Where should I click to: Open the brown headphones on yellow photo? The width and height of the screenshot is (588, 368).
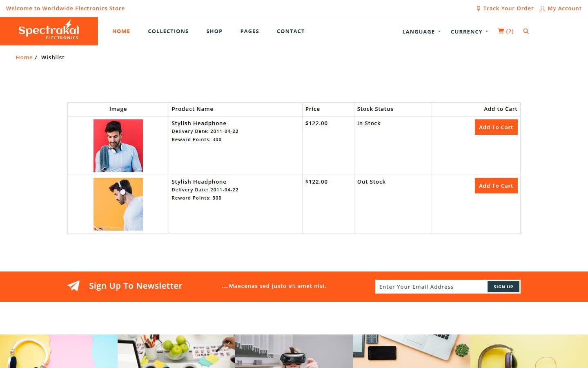pyautogui.click(x=529, y=351)
